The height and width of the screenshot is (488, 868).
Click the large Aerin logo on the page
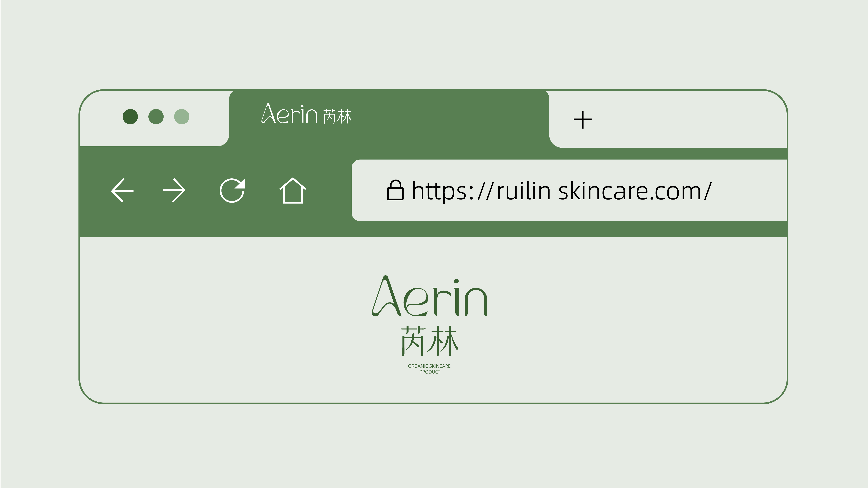coord(429,296)
